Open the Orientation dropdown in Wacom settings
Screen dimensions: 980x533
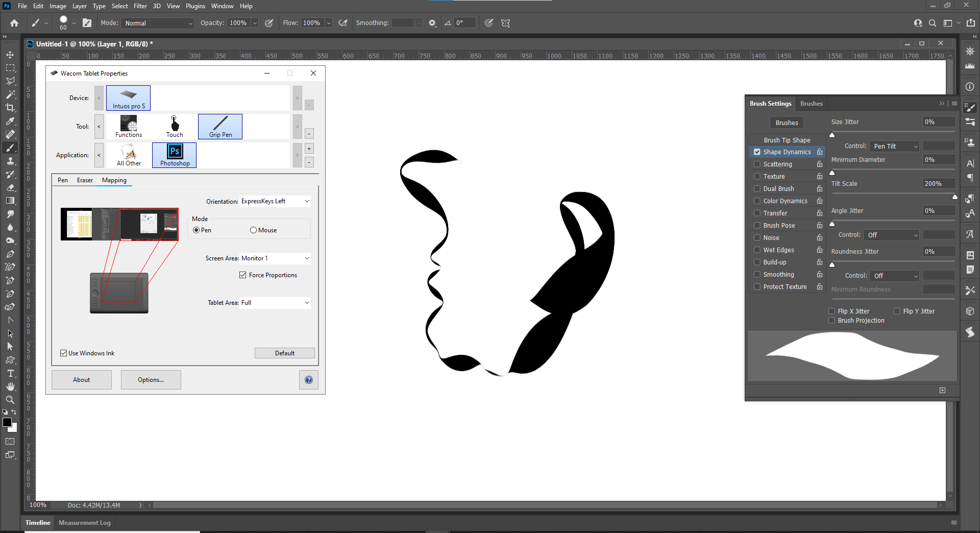pos(275,201)
